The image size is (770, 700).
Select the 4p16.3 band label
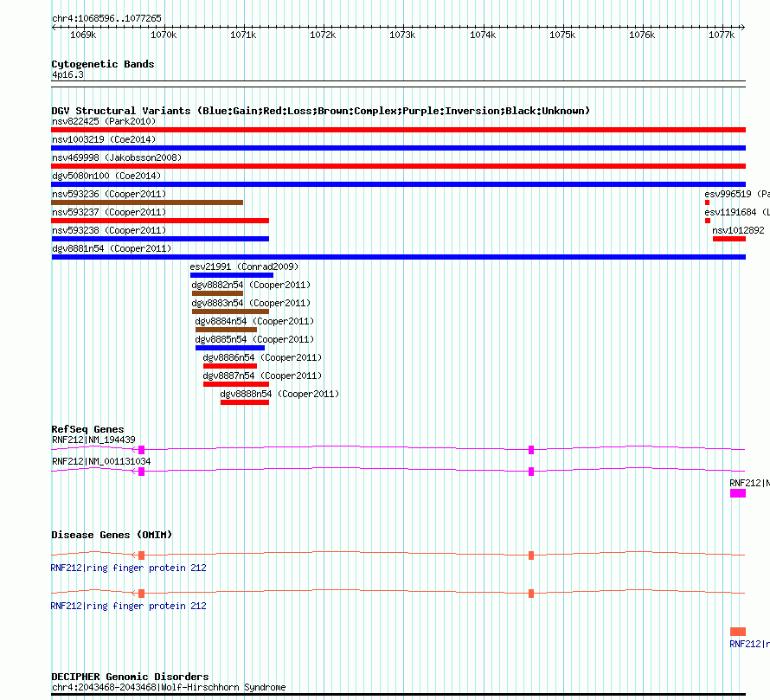(67, 74)
